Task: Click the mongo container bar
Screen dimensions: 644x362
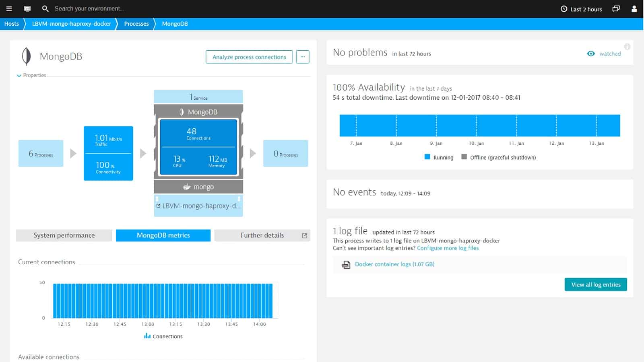Action: [x=198, y=187]
